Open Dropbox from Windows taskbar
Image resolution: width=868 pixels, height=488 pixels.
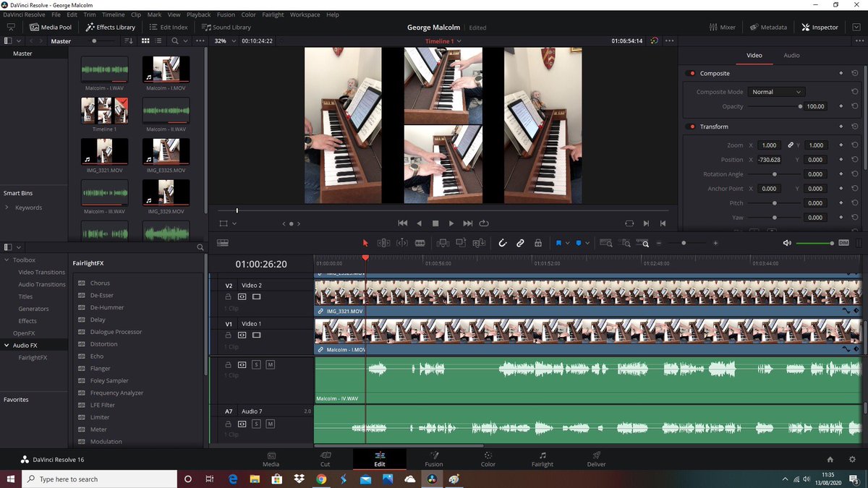[299, 479]
